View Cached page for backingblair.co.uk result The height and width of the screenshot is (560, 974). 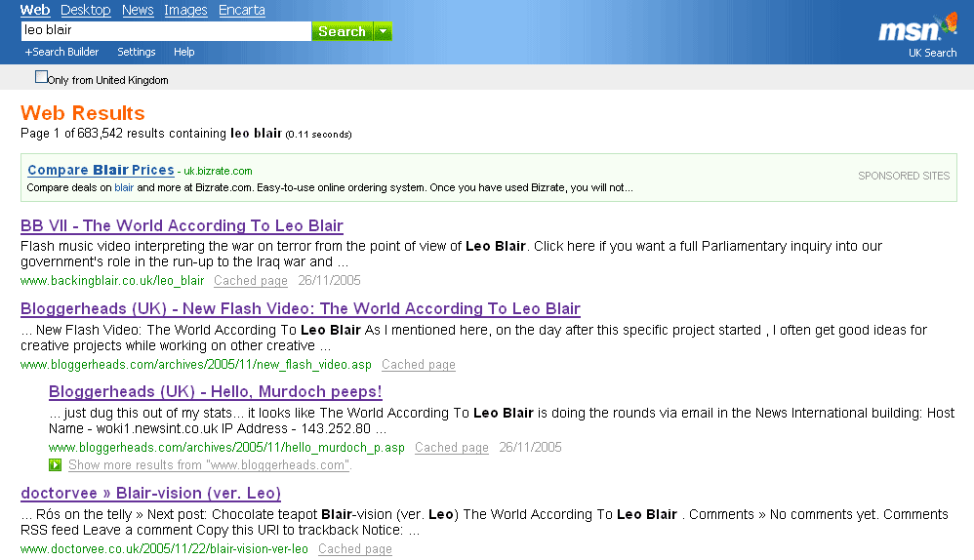point(251,281)
